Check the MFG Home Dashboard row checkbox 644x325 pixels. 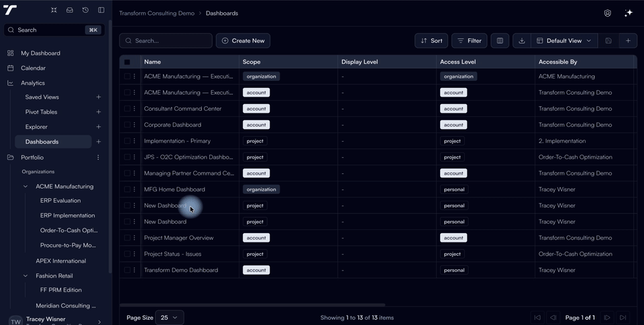(127, 189)
